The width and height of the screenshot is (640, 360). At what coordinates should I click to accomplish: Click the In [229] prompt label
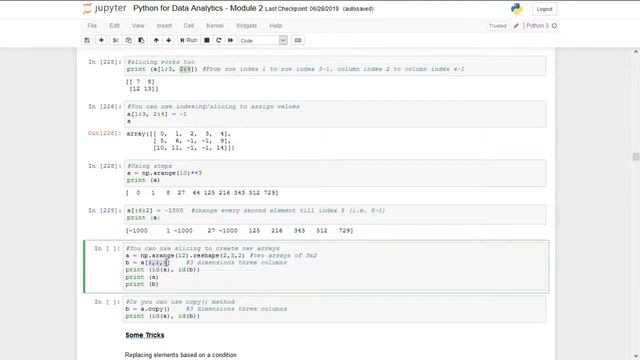[x=104, y=211]
